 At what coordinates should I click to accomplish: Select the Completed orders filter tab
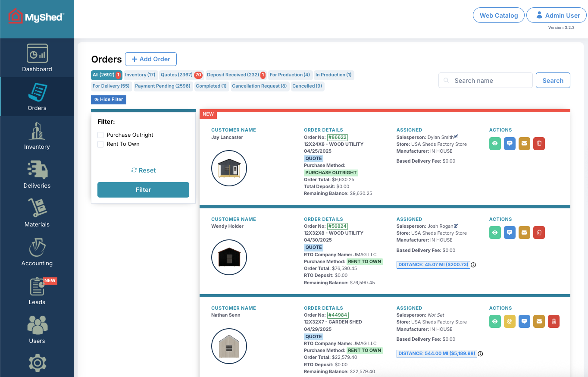(x=211, y=86)
